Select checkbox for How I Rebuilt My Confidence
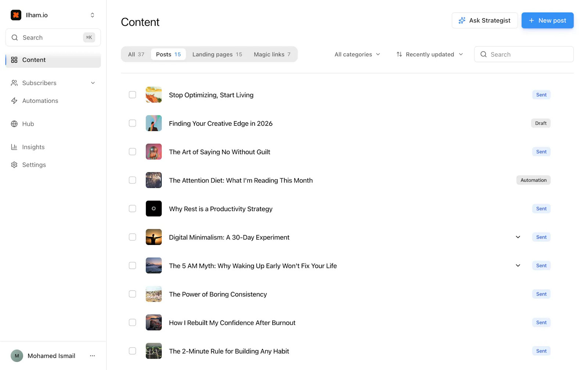 (132, 323)
